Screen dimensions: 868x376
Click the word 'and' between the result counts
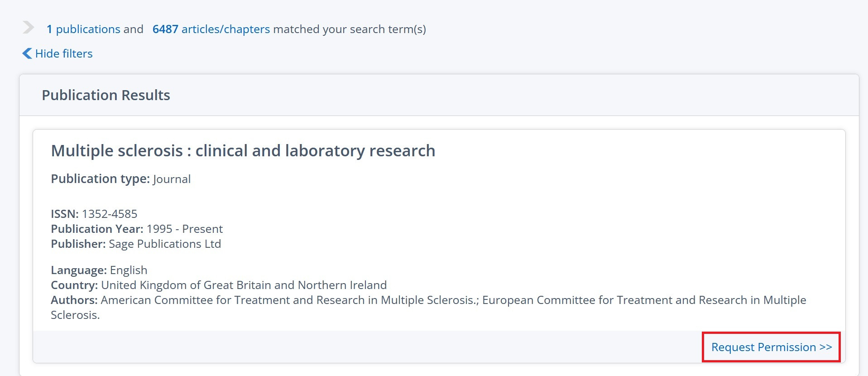click(x=133, y=29)
